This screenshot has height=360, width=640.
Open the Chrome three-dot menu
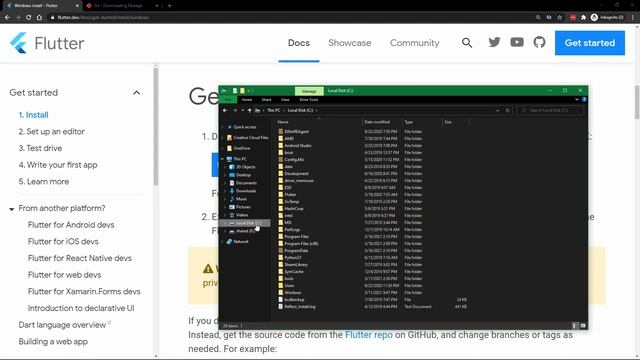pos(633,17)
